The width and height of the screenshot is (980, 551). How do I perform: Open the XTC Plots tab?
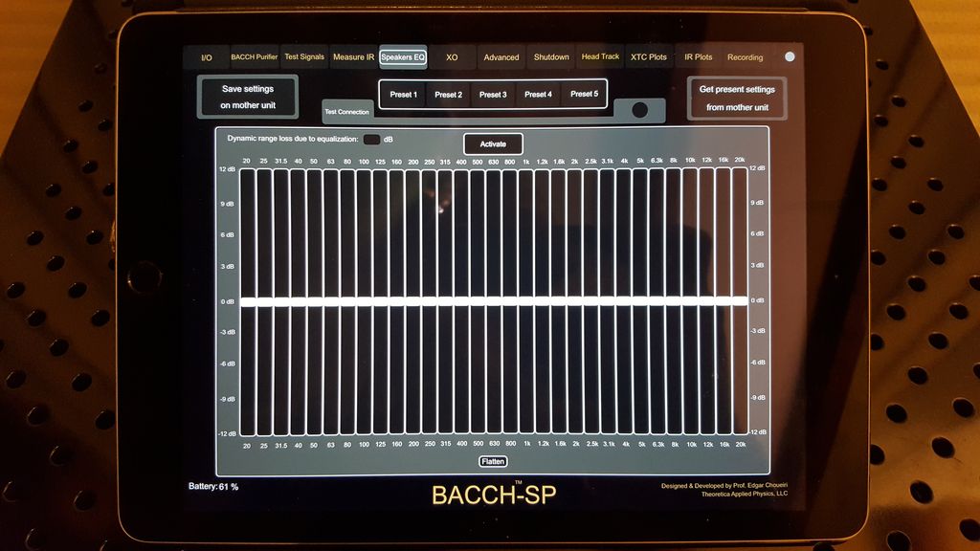pos(649,56)
